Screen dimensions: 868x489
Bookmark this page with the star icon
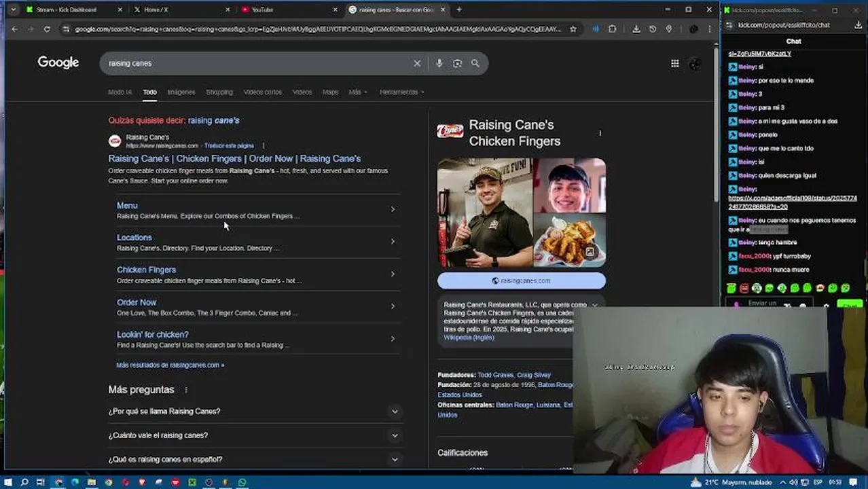point(573,29)
